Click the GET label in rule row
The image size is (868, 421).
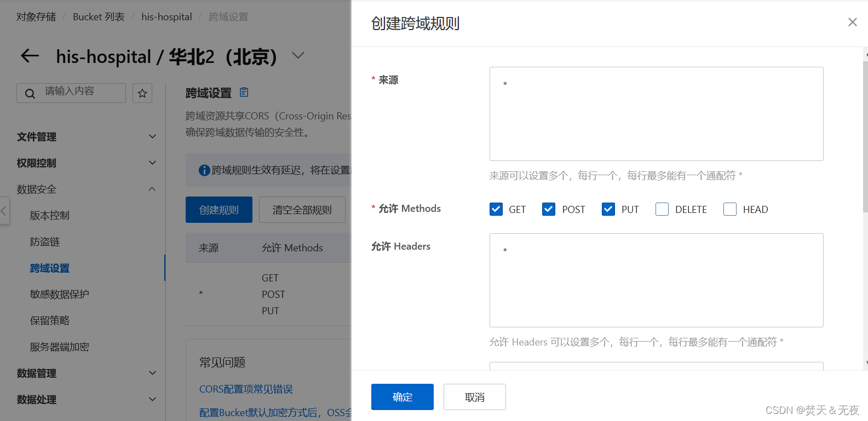(270, 278)
